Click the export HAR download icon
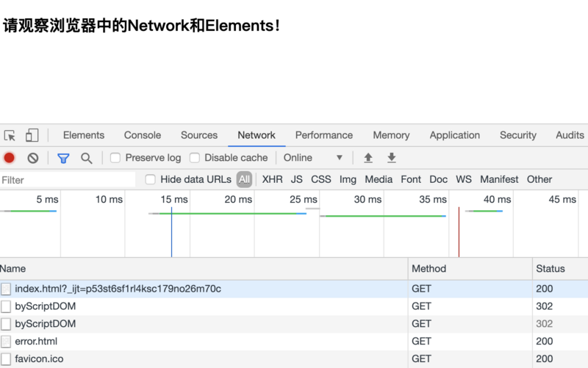Screen dimensions: 588x368 392,158
